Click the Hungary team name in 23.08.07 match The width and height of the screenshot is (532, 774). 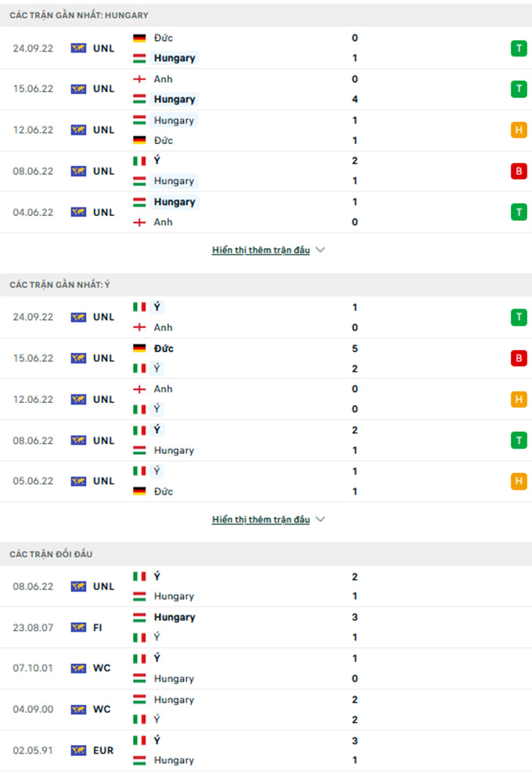(x=174, y=617)
